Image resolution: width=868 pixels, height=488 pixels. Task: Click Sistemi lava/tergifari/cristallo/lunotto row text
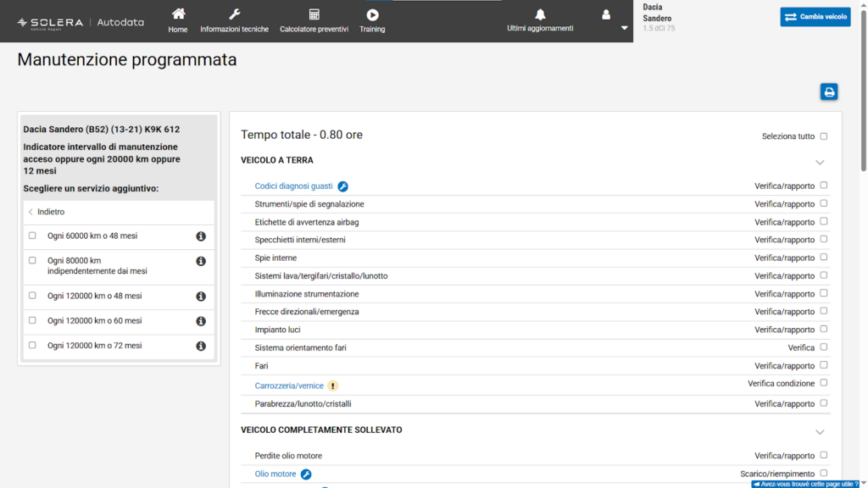coord(321,276)
